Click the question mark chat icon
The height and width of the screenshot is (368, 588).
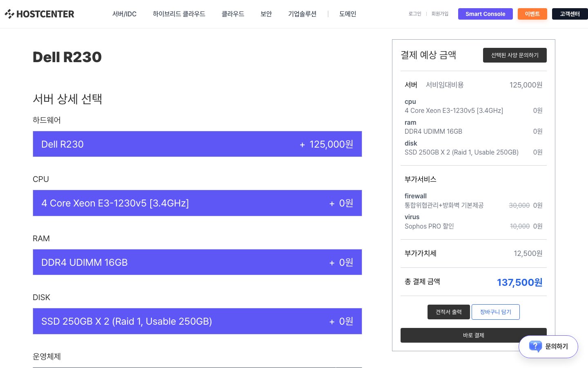click(535, 346)
